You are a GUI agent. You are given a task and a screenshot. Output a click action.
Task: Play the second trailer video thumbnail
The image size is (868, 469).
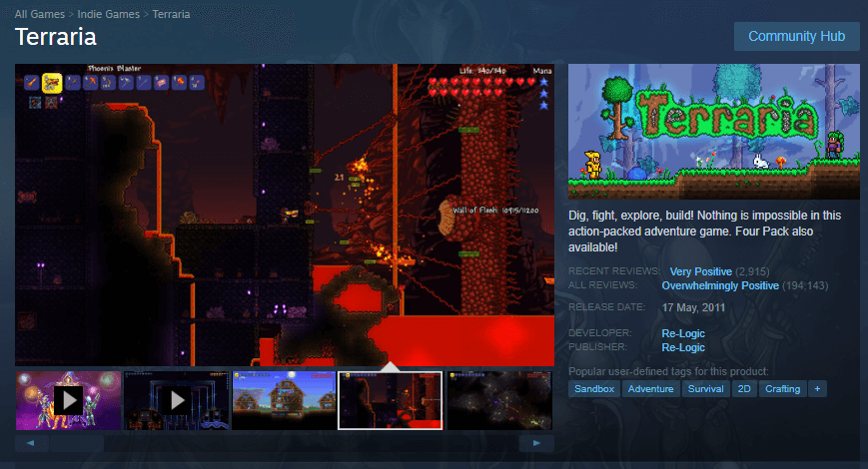pyautogui.click(x=177, y=400)
